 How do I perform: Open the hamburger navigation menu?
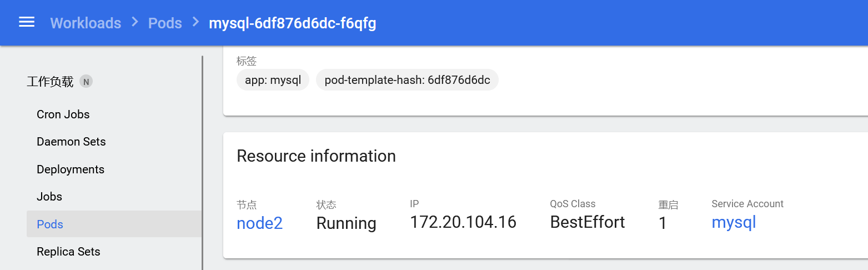click(27, 22)
